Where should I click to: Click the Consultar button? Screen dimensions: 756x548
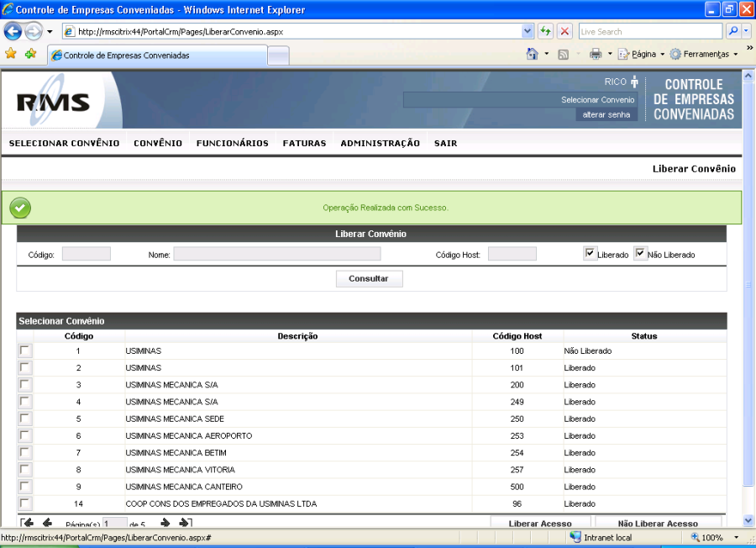point(369,278)
